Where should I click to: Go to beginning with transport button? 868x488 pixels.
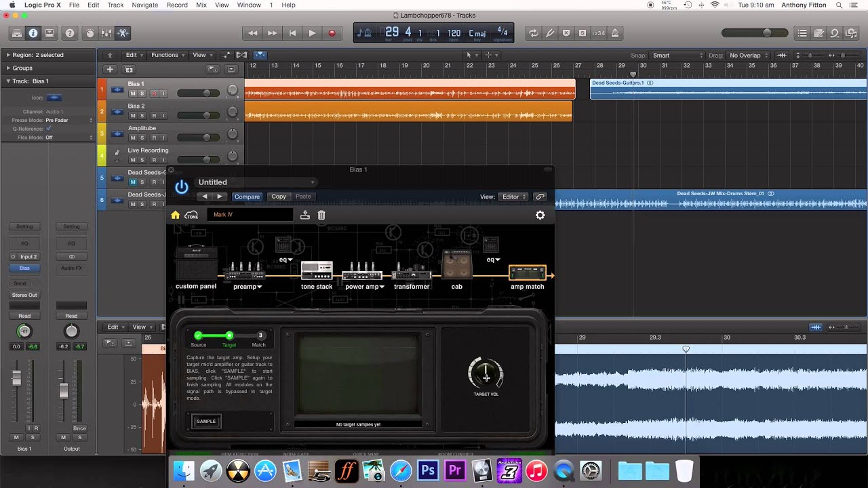pos(292,33)
